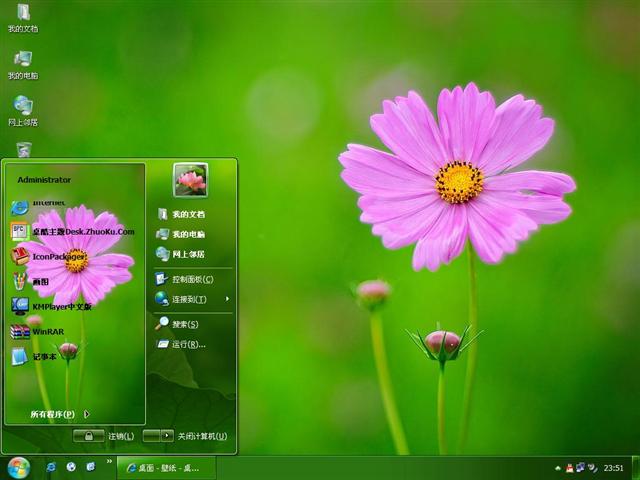Select the 网上邻居 desktop icon
This screenshot has width=640, height=480.
pyautogui.click(x=23, y=110)
